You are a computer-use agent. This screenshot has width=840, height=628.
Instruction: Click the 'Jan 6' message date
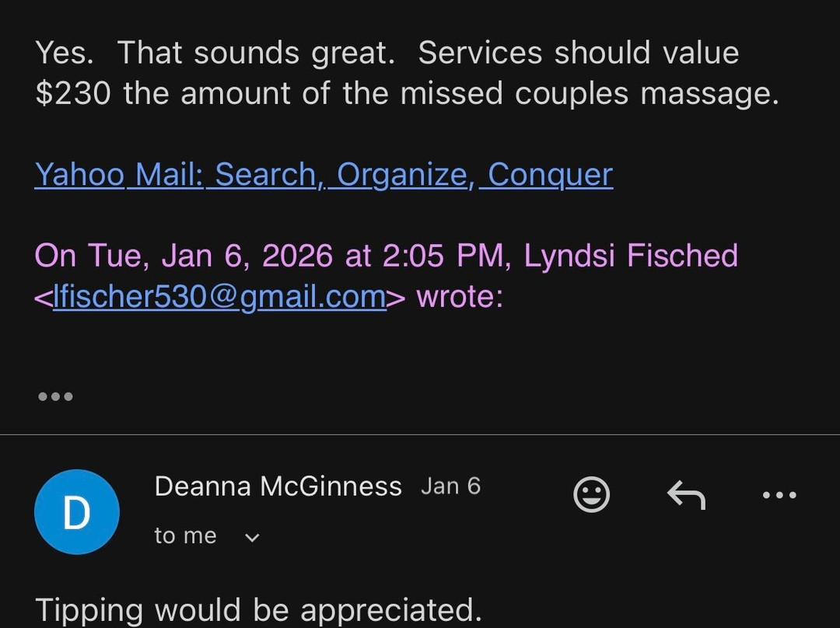coord(450,487)
